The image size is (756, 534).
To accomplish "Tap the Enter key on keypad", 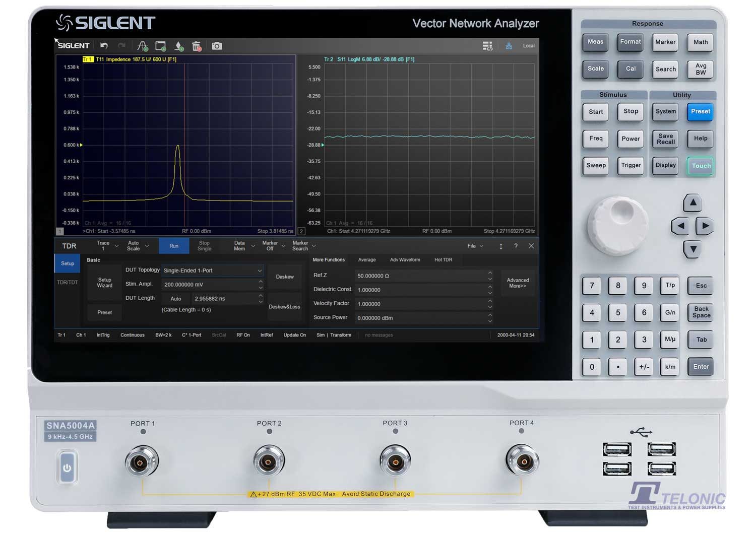I will [701, 367].
